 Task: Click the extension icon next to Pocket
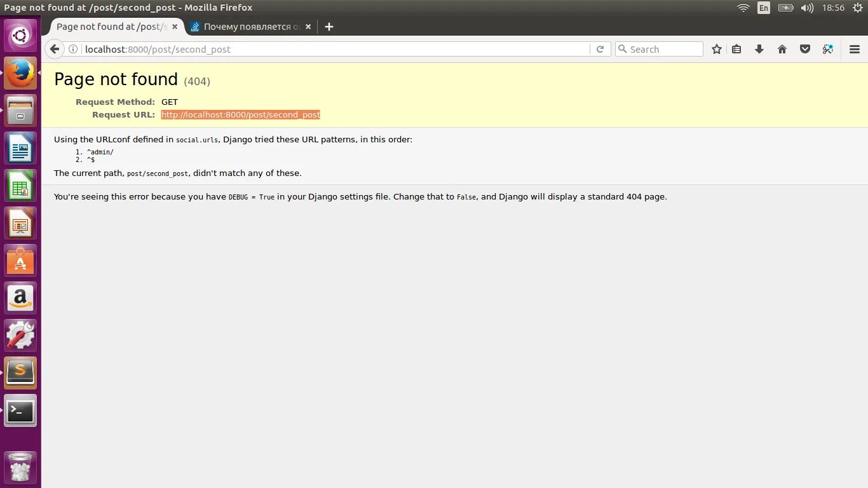pos(827,49)
